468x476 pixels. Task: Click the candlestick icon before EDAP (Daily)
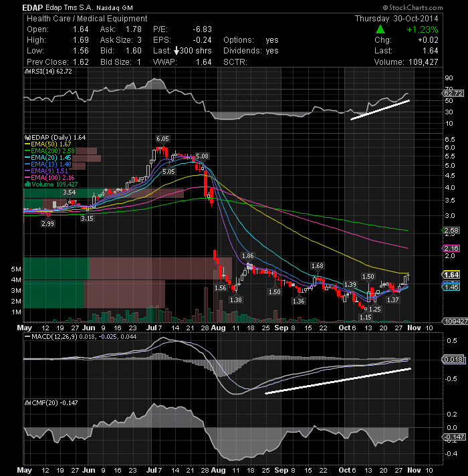pos(28,138)
